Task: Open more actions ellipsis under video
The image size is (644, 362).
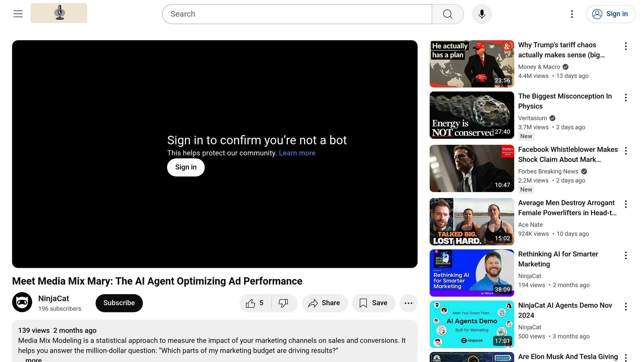Action: point(408,303)
